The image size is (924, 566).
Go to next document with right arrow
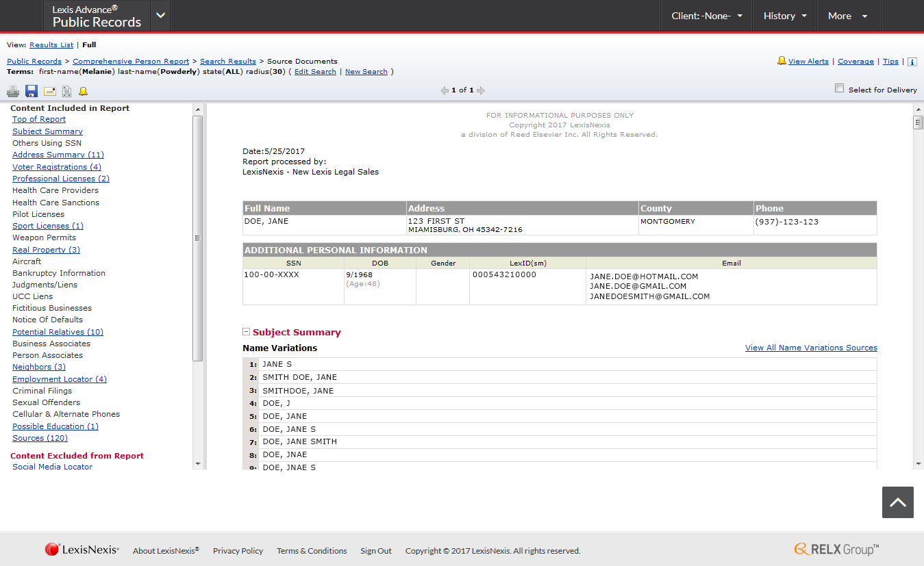pos(481,90)
